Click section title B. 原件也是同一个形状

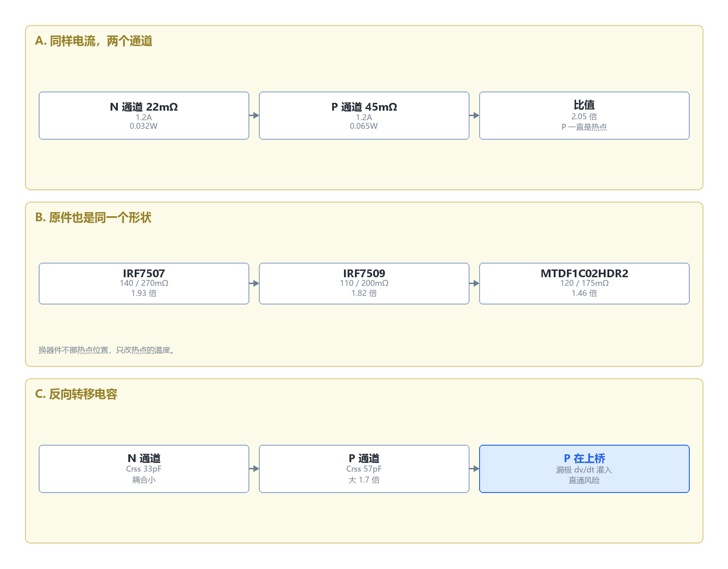pyautogui.click(x=93, y=218)
